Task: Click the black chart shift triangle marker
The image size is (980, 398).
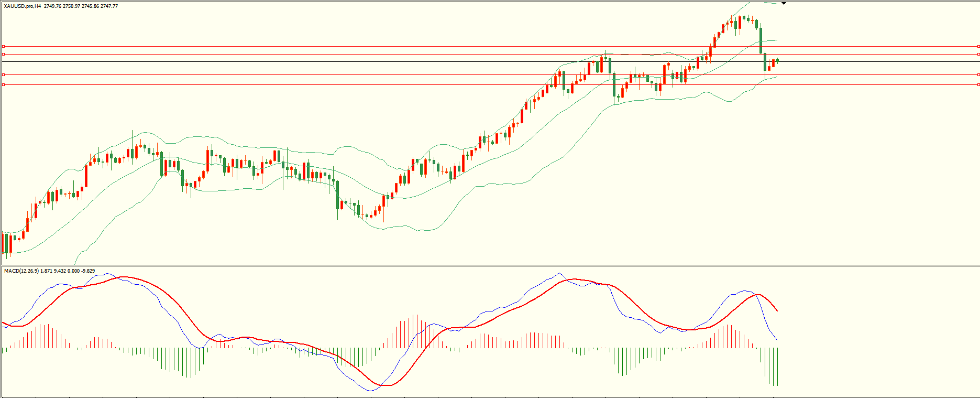Action: [784, 3]
